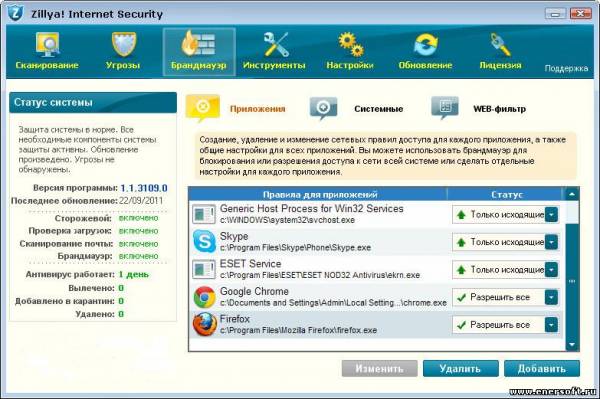Select the Брандмауэр firewall icon
600x399 pixels.
coord(198,44)
